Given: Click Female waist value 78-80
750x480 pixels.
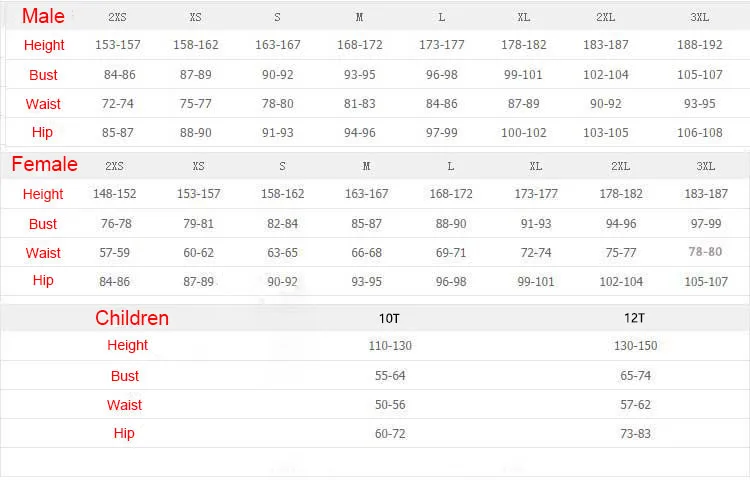Looking at the screenshot, I should (705, 252).
